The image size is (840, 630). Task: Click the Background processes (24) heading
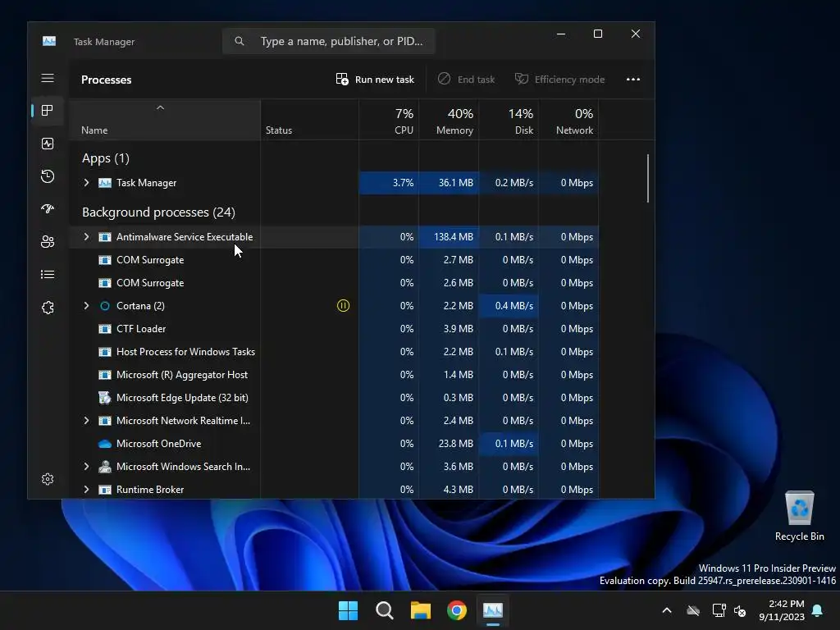158,212
